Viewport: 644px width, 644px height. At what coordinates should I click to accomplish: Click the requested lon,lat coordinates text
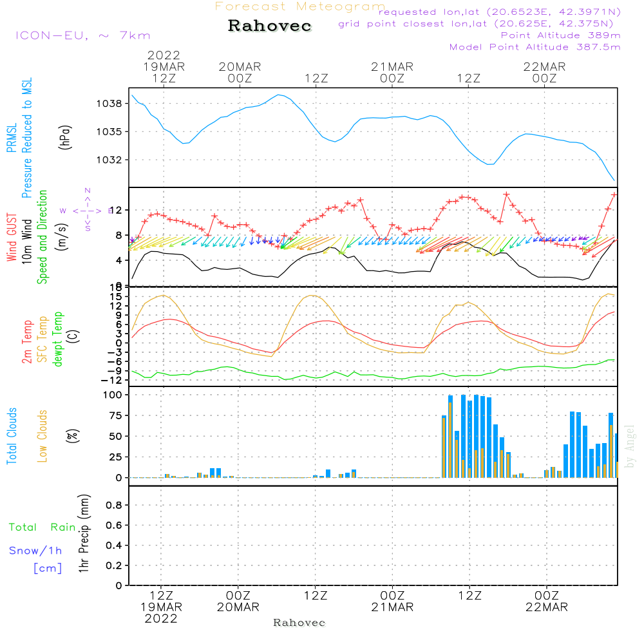pyautogui.click(x=500, y=12)
